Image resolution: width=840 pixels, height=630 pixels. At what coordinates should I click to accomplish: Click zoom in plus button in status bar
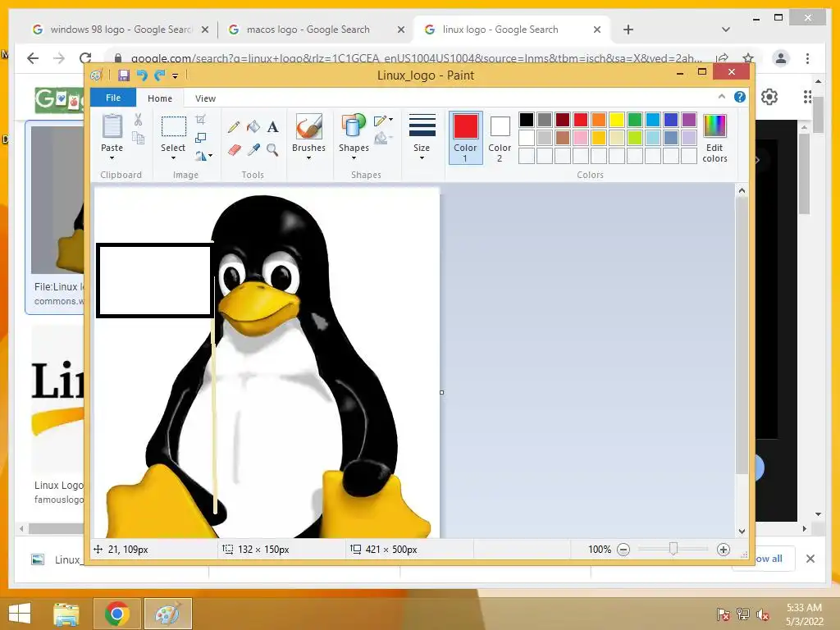(724, 550)
